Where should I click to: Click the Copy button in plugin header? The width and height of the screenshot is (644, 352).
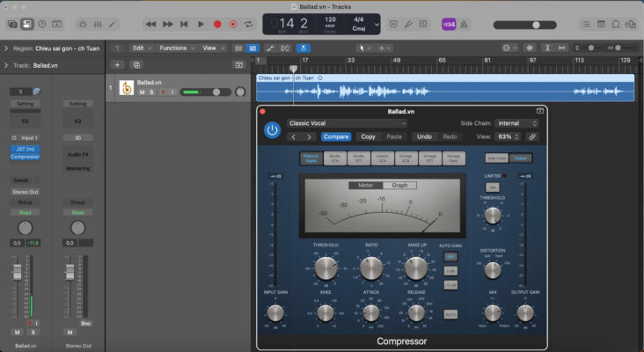(368, 136)
